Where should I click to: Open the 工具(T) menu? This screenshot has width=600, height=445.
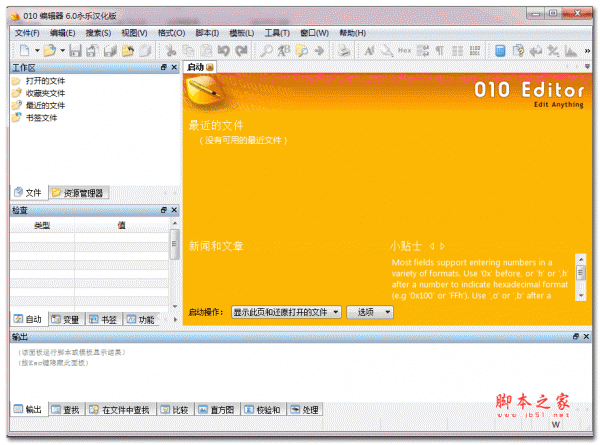277,33
